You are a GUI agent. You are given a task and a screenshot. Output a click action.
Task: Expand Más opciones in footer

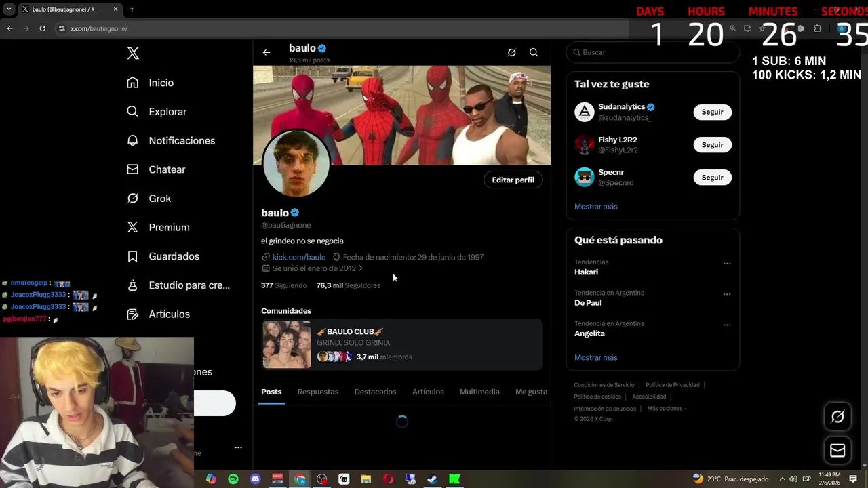click(667, 409)
